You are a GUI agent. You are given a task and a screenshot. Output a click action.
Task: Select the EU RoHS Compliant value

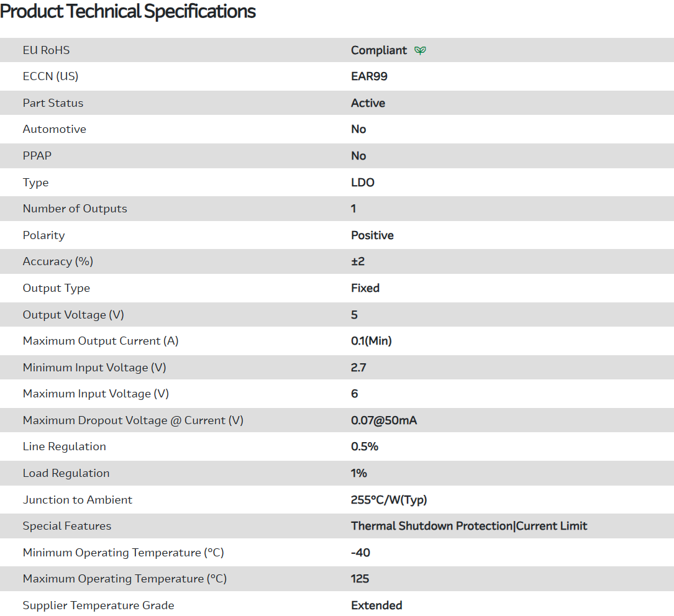(x=379, y=50)
